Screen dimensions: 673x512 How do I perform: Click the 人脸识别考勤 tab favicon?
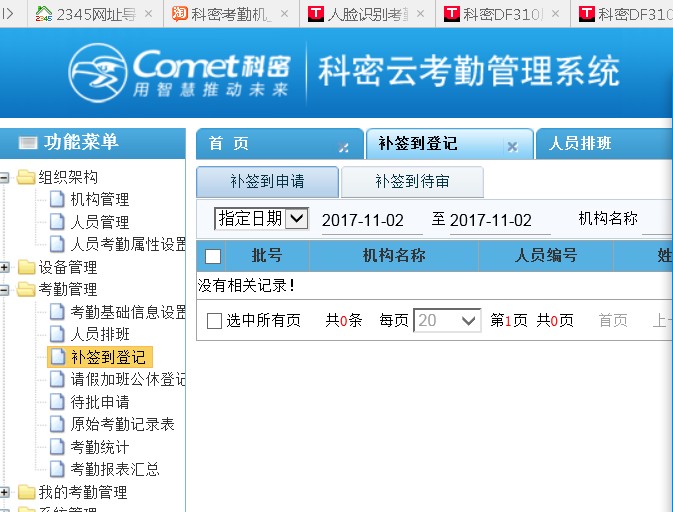(x=316, y=14)
